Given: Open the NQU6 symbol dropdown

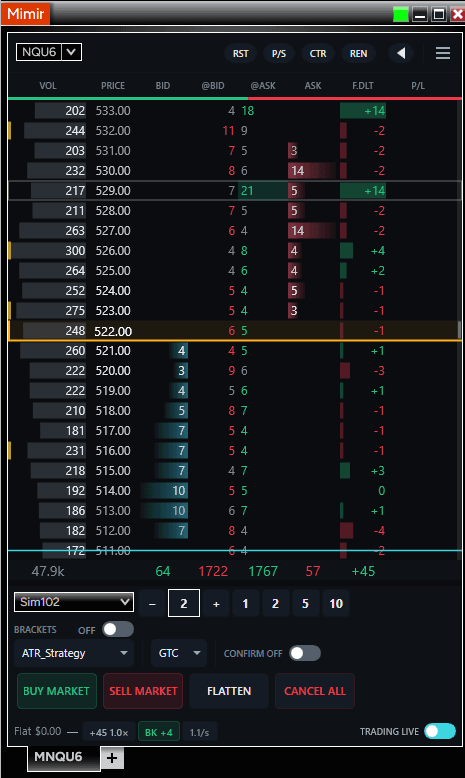Looking at the screenshot, I should click(x=49, y=52).
